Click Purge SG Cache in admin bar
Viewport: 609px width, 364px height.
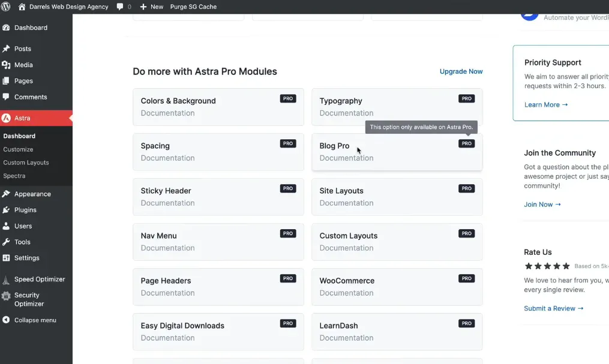point(193,7)
